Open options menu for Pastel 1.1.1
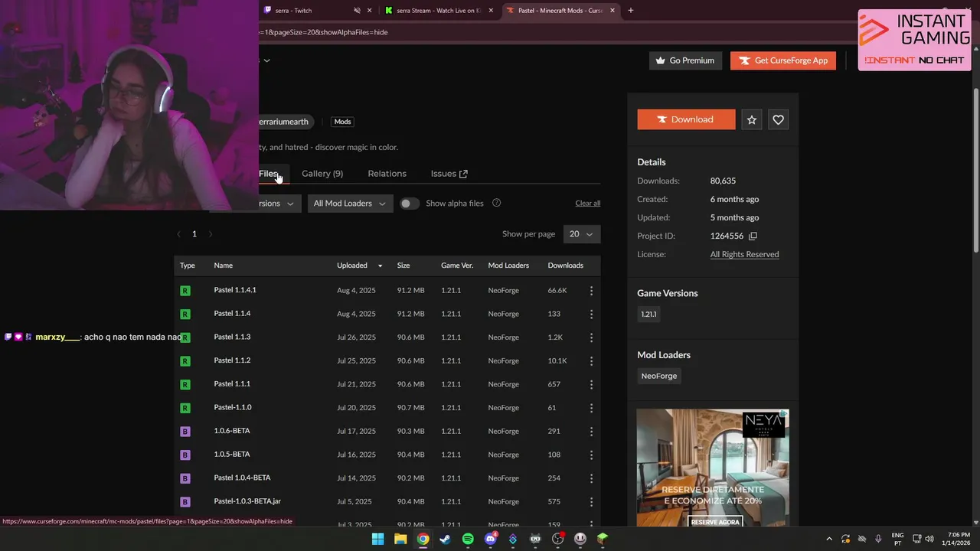980x551 pixels. (591, 384)
